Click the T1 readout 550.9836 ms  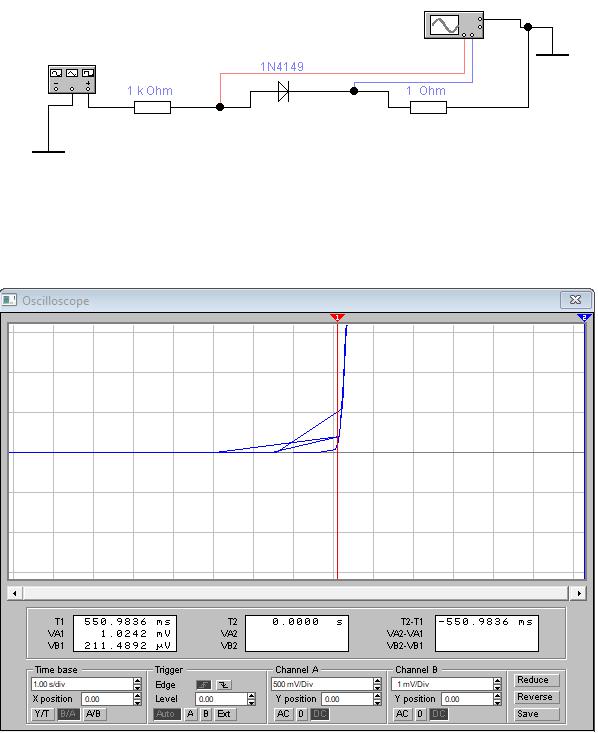pos(128,622)
